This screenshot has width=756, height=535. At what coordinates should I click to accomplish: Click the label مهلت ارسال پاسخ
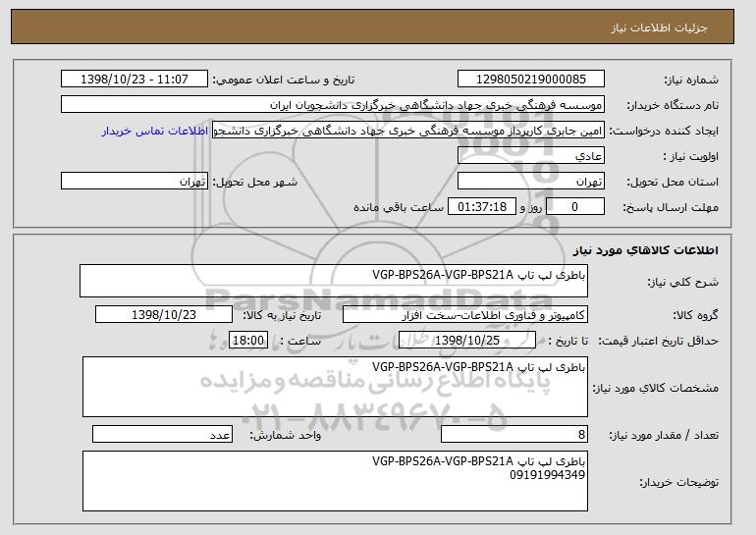671,207
